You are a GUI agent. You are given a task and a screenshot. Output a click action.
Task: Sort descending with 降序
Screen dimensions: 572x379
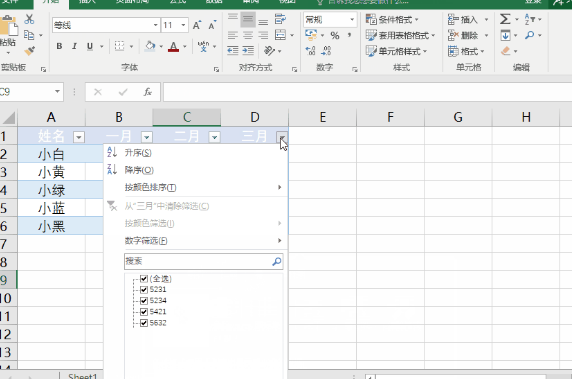(196, 170)
